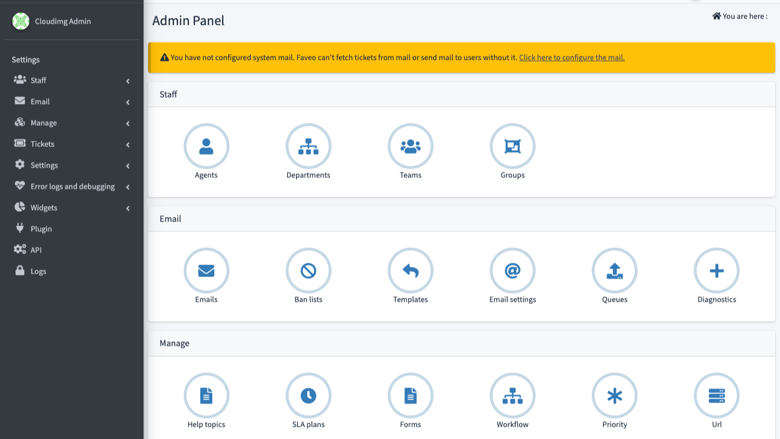780x439 pixels.
Task: Expand the Tickets sidebar menu
Action: pos(72,144)
